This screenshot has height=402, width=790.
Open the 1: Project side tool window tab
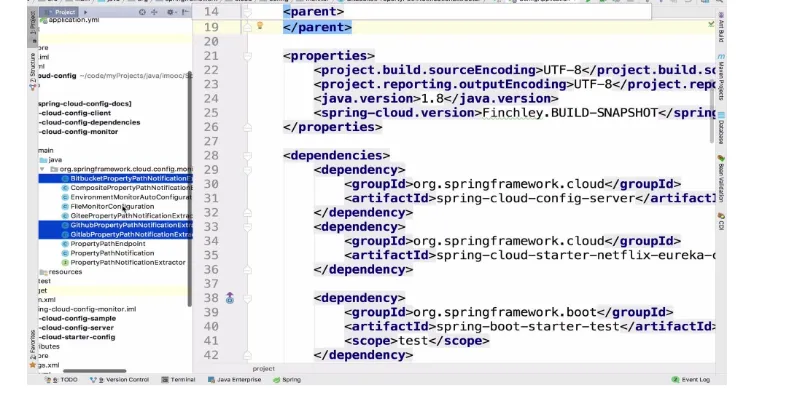tap(33, 27)
